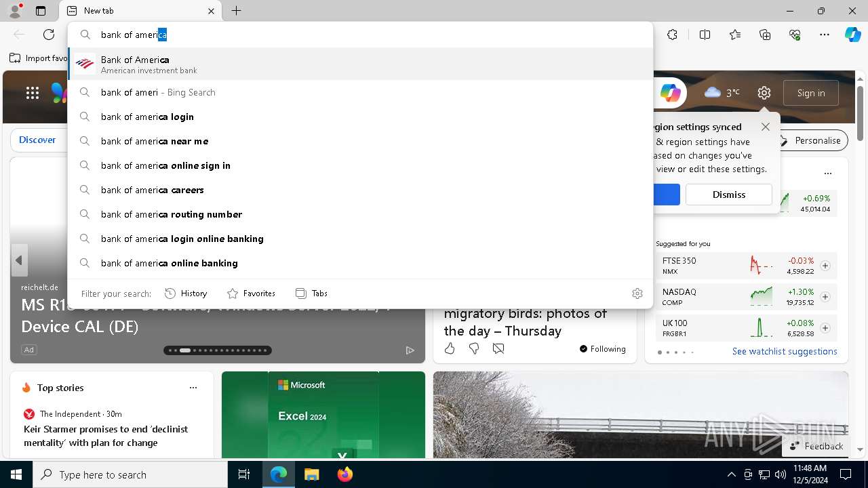Viewport: 868px width, 488px height.
Task: Open address bar search settings gear
Action: (x=637, y=293)
